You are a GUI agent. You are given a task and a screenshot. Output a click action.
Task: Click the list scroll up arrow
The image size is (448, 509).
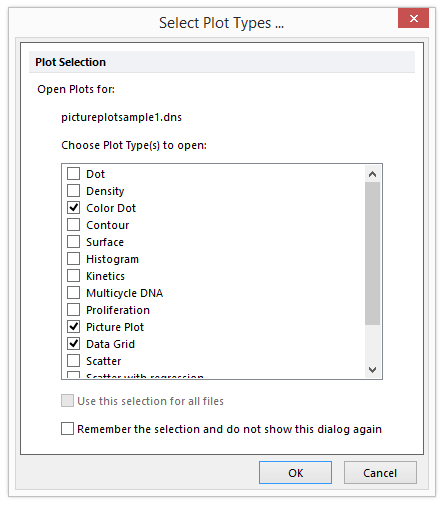(x=372, y=174)
